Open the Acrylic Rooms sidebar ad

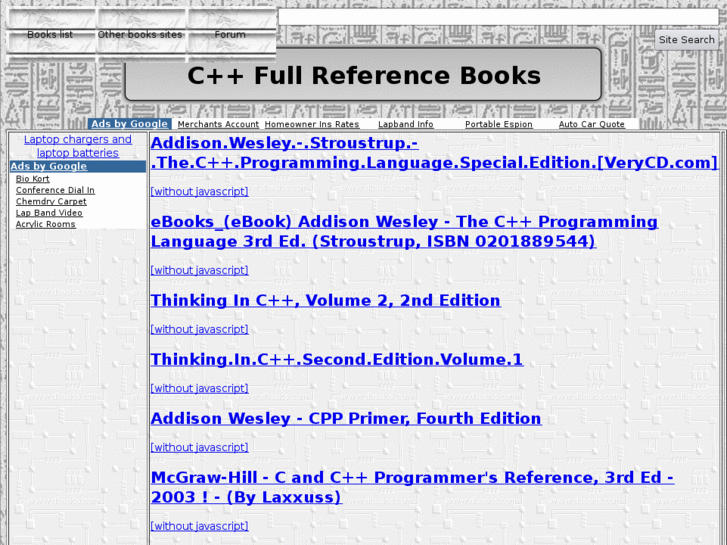(x=45, y=224)
